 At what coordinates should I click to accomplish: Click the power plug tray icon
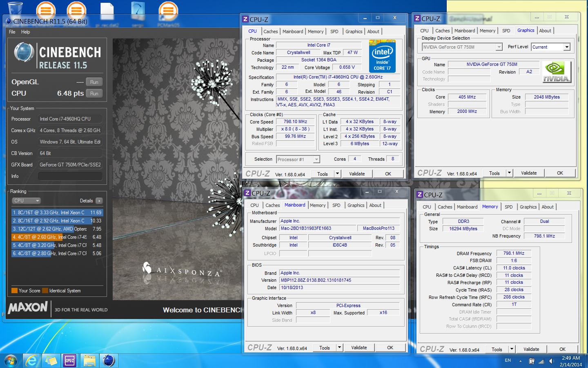point(531,361)
